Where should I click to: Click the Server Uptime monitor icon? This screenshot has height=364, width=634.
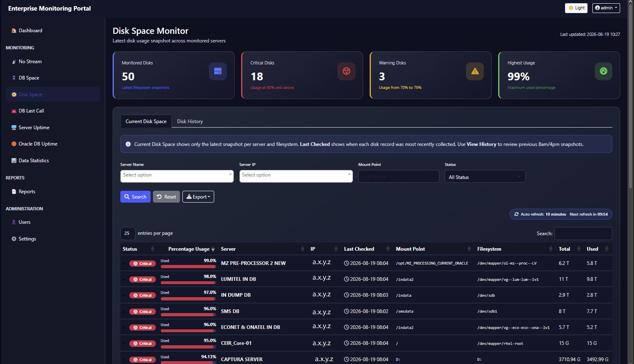coord(14,128)
